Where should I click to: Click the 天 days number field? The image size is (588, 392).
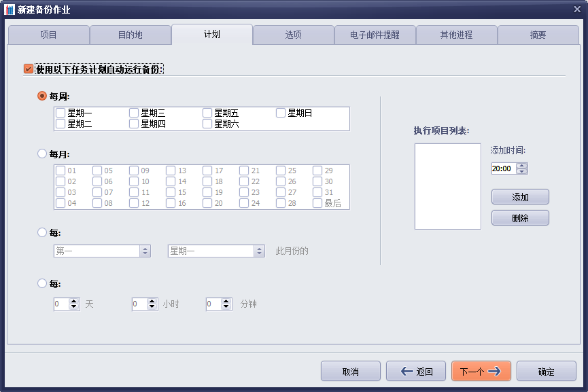[x=61, y=304]
